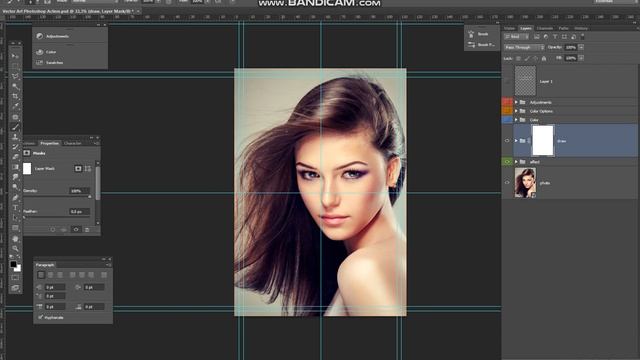The width and height of the screenshot is (640, 360).
Task: Align paragraph text left
Action: pos(41,275)
